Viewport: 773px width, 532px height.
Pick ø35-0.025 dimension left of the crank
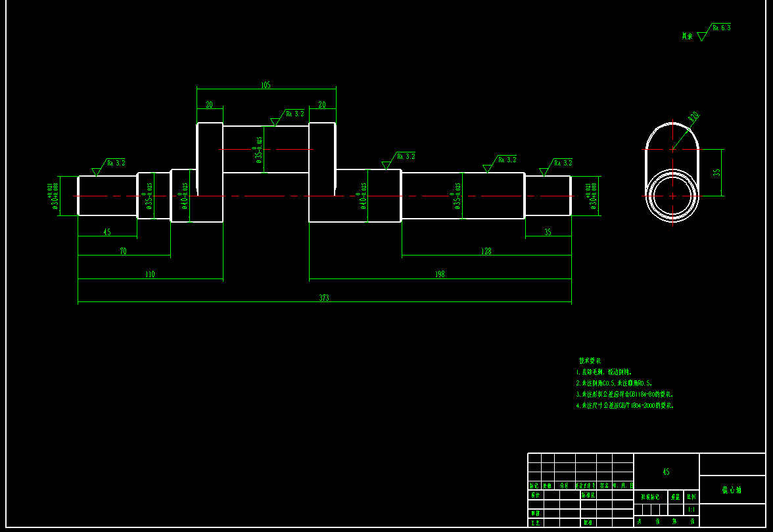147,196
